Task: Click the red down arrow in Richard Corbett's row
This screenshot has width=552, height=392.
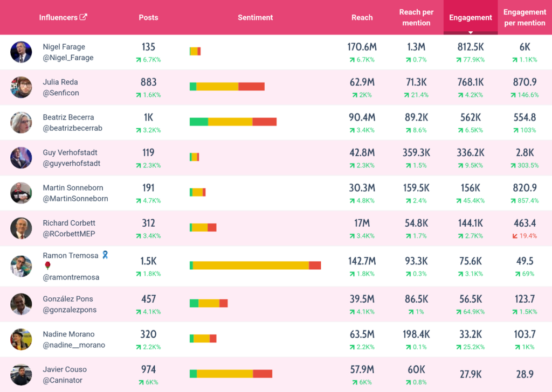Action: (x=515, y=236)
